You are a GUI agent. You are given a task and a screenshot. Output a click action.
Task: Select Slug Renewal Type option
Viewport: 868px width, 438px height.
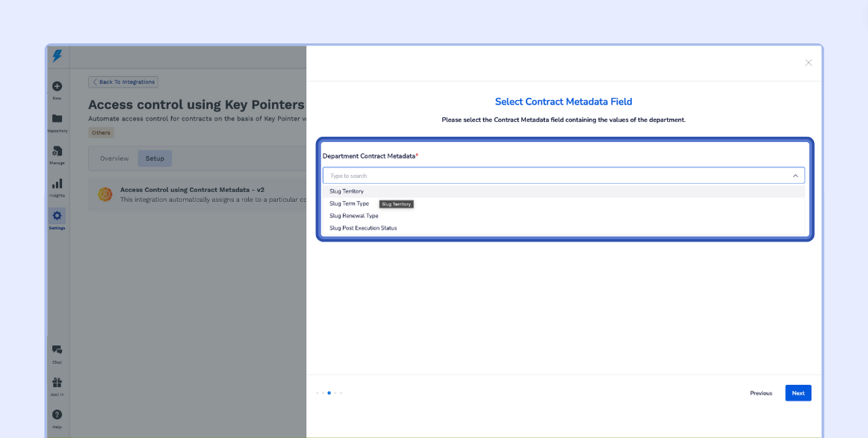click(x=563, y=215)
